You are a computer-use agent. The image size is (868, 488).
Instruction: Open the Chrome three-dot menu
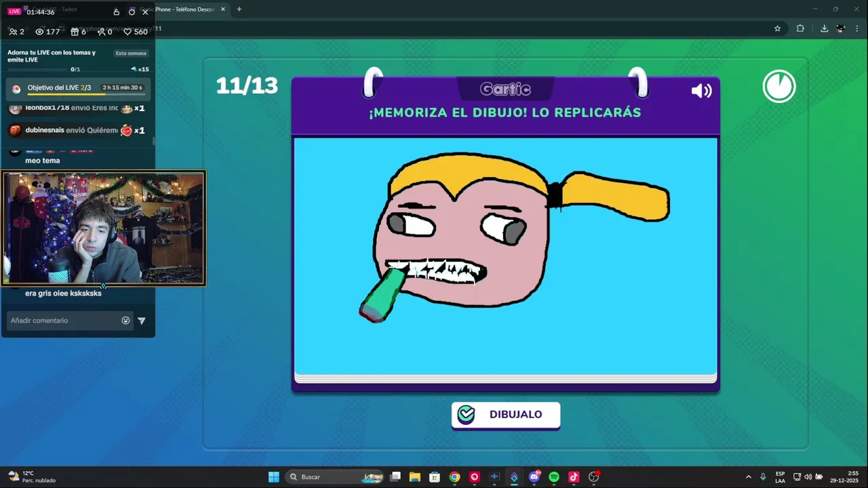point(858,28)
